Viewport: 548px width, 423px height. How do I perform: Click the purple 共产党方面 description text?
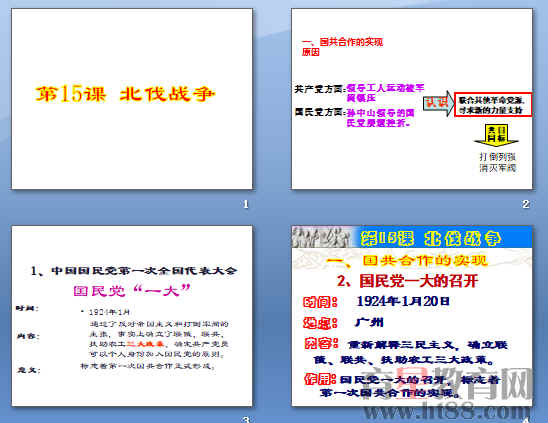(385, 93)
